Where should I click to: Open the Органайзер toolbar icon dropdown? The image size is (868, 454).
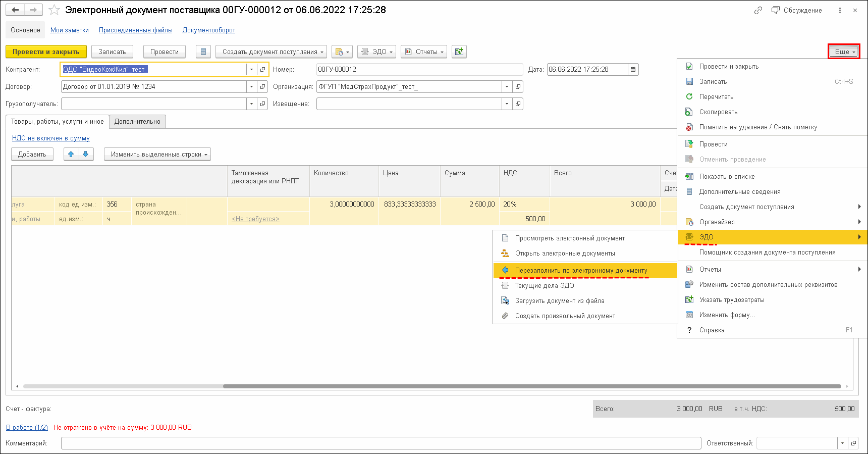(342, 52)
